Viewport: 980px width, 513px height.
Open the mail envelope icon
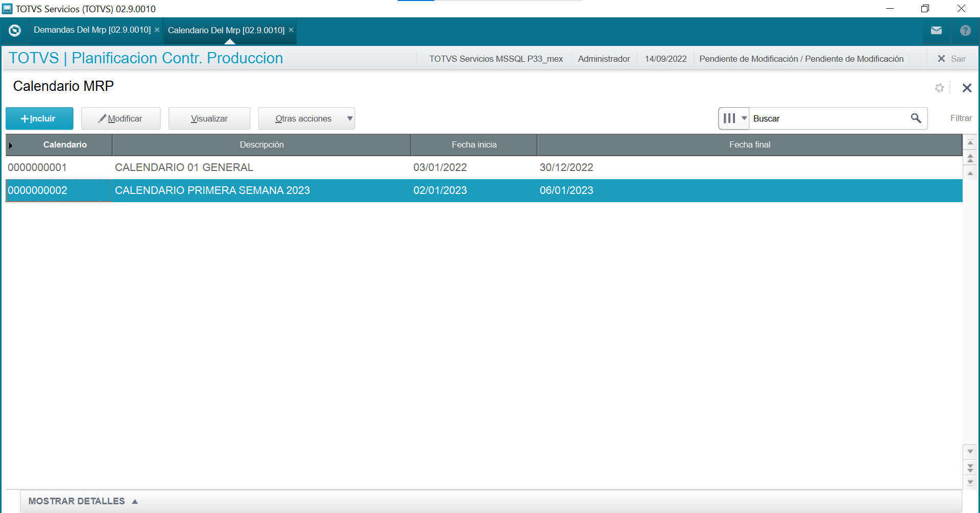click(x=936, y=31)
